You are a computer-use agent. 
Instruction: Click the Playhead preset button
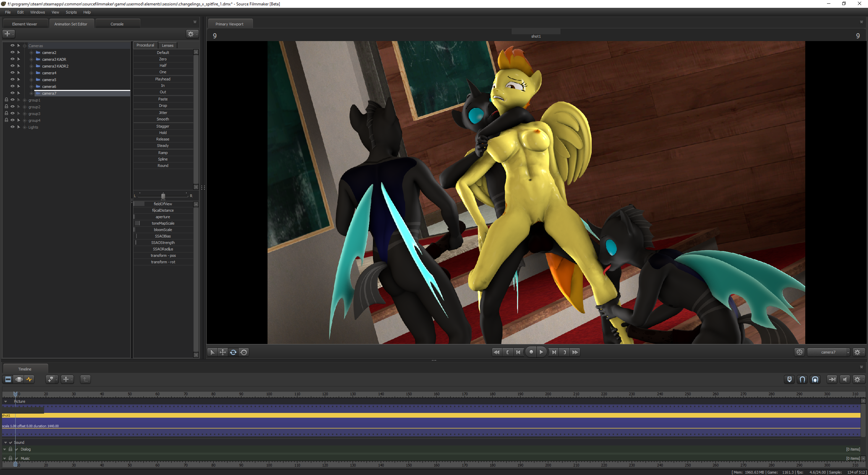point(163,79)
